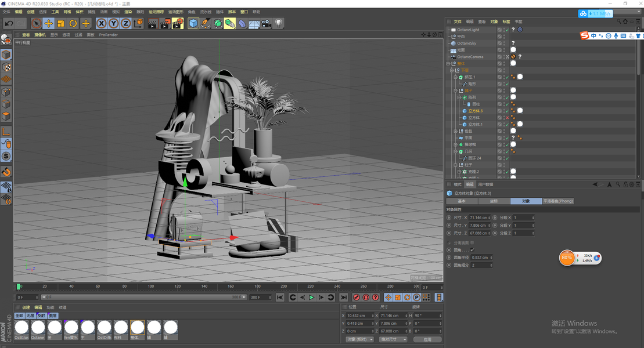Switch to Polygons mode in left toolbar
644x348 pixels.
point(6,116)
